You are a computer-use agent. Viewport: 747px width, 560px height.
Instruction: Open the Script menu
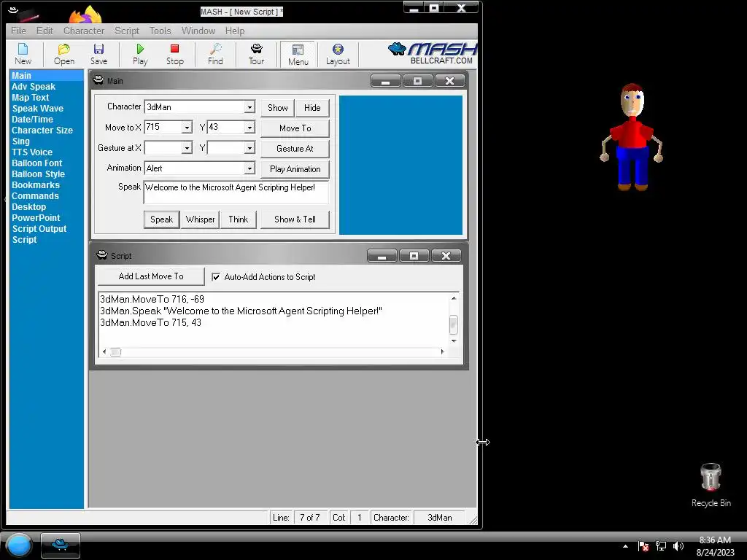point(127,31)
